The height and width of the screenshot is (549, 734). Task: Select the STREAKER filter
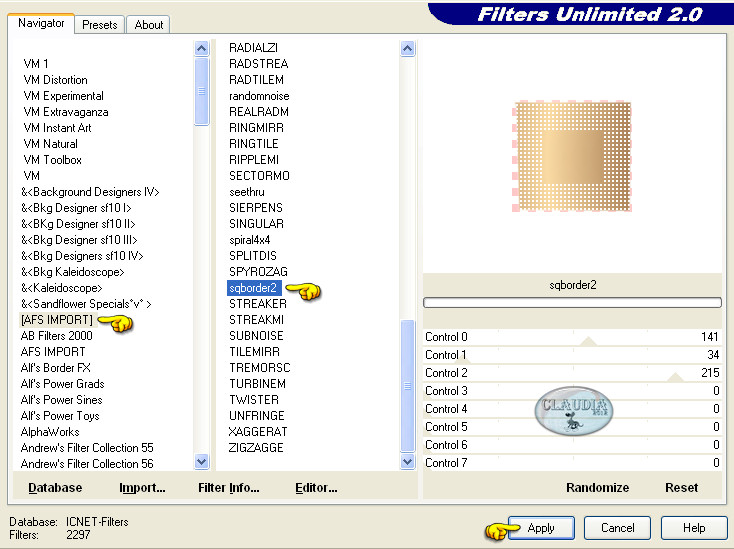[x=257, y=304]
